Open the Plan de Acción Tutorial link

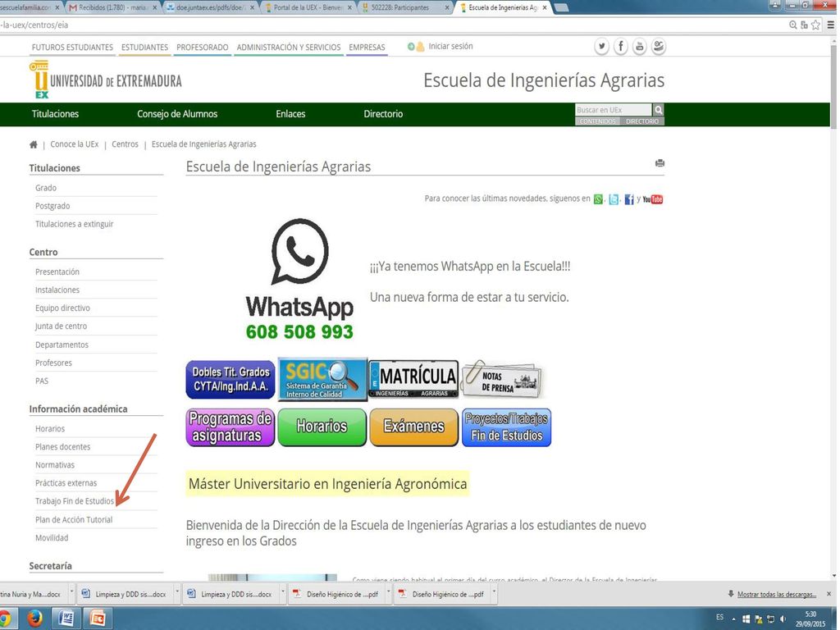(x=74, y=519)
